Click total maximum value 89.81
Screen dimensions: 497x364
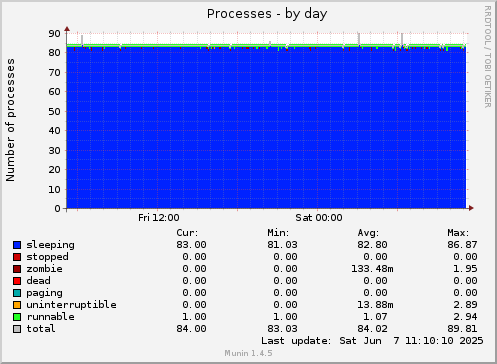coord(462,329)
